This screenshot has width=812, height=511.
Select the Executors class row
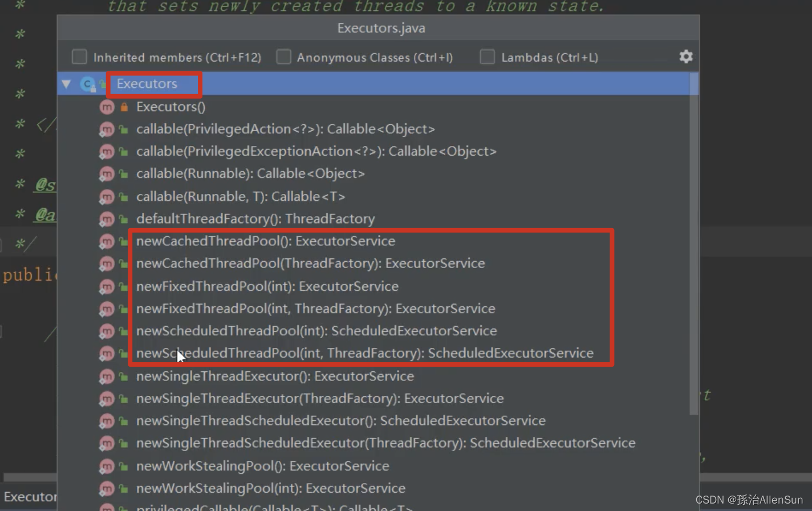pos(373,84)
